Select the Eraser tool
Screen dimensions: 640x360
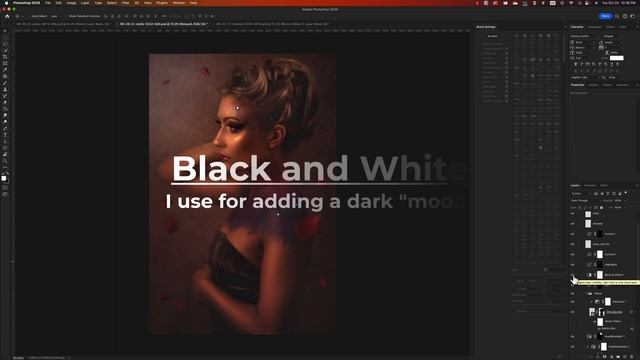click(x=5, y=102)
